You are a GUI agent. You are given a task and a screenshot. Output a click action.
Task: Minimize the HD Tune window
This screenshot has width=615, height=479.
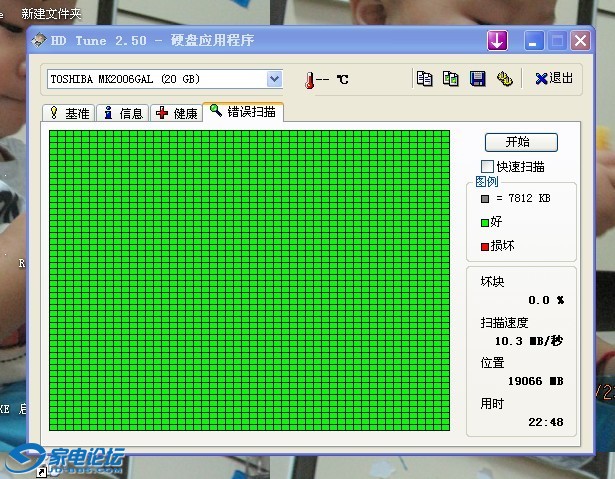tap(534, 40)
